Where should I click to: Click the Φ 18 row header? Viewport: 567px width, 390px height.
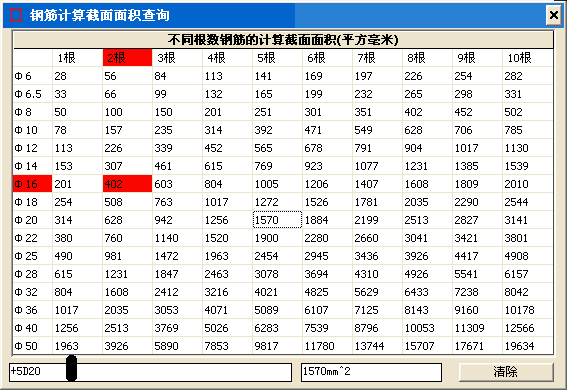click(x=33, y=202)
